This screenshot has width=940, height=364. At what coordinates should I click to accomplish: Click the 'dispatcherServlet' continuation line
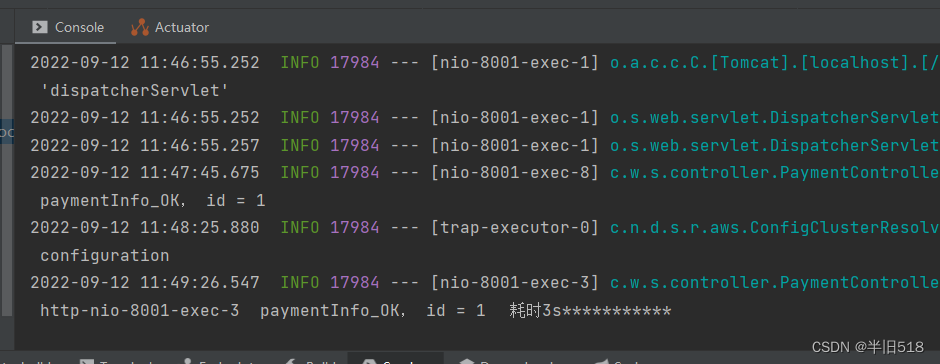tap(135, 91)
